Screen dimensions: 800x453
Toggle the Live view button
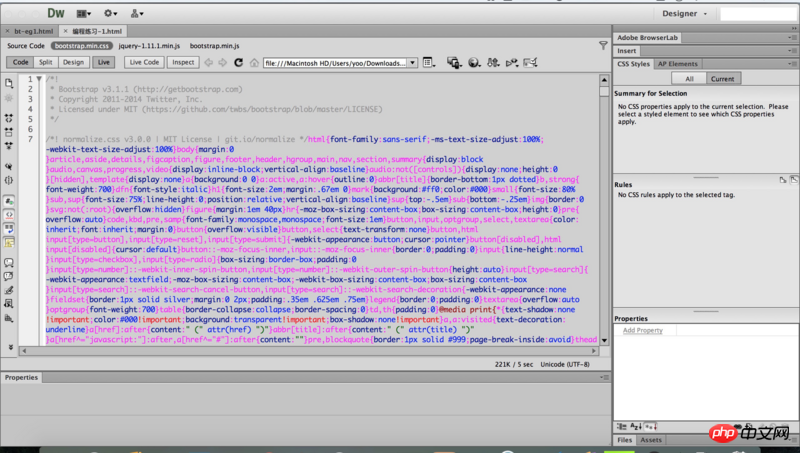tap(104, 62)
